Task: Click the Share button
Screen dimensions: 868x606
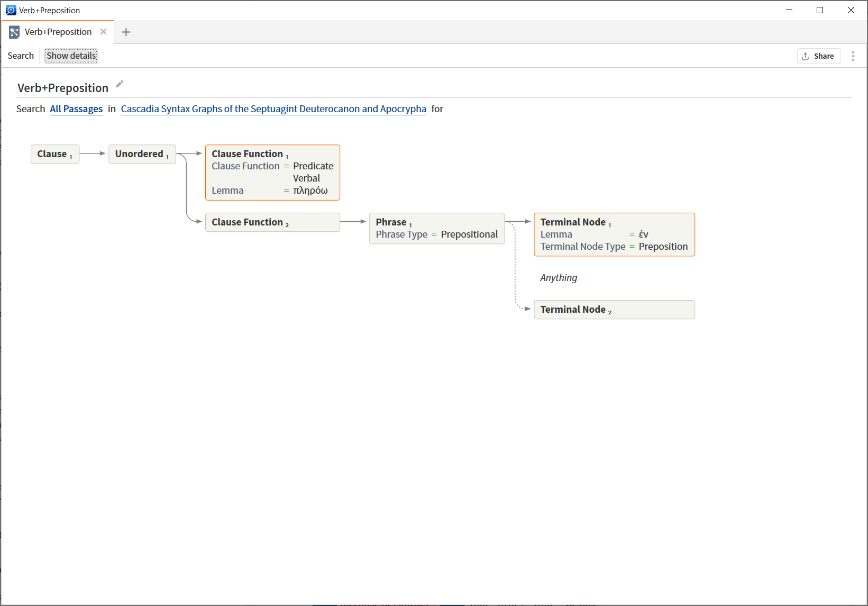Action: pyautogui.click(x=818, y=56)
